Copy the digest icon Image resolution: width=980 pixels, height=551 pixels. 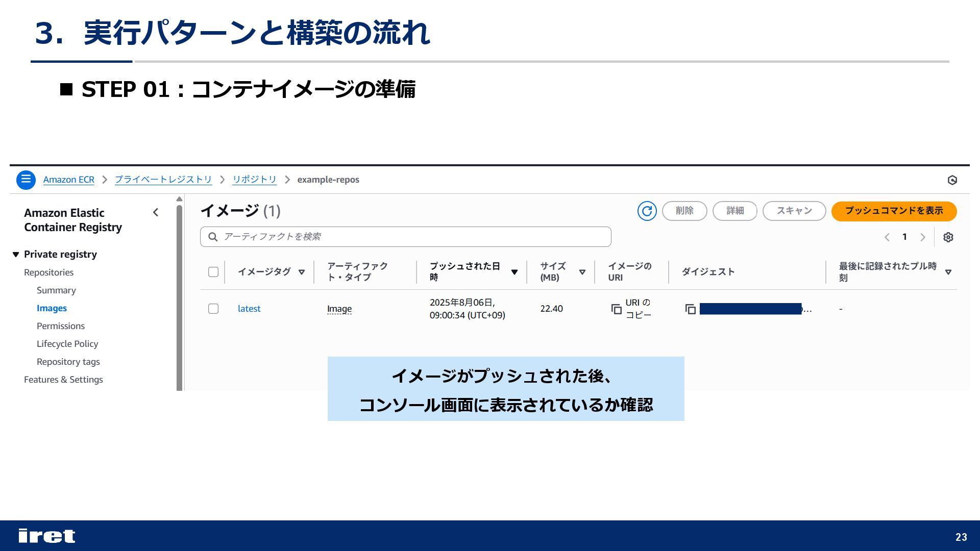[691, 309]
